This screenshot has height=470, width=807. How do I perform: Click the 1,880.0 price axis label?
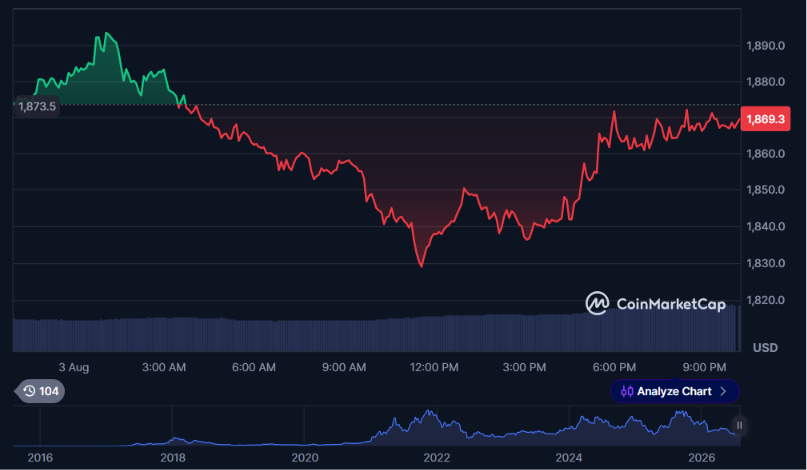click(x=765, y=82)
